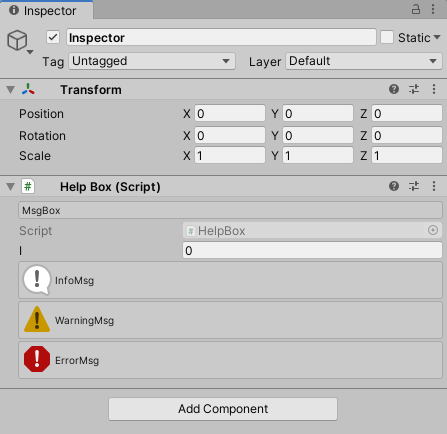
Task: Collapse the Transform component foldout
Action: tap(11, 90)
